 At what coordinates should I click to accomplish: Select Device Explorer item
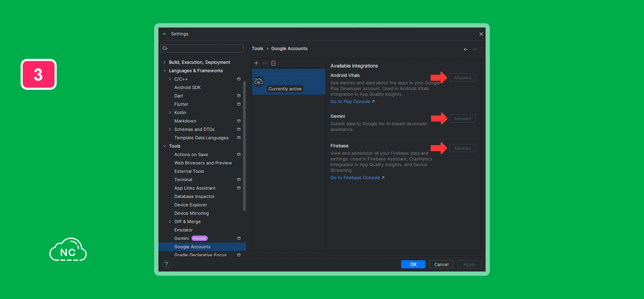coord(191,205)
